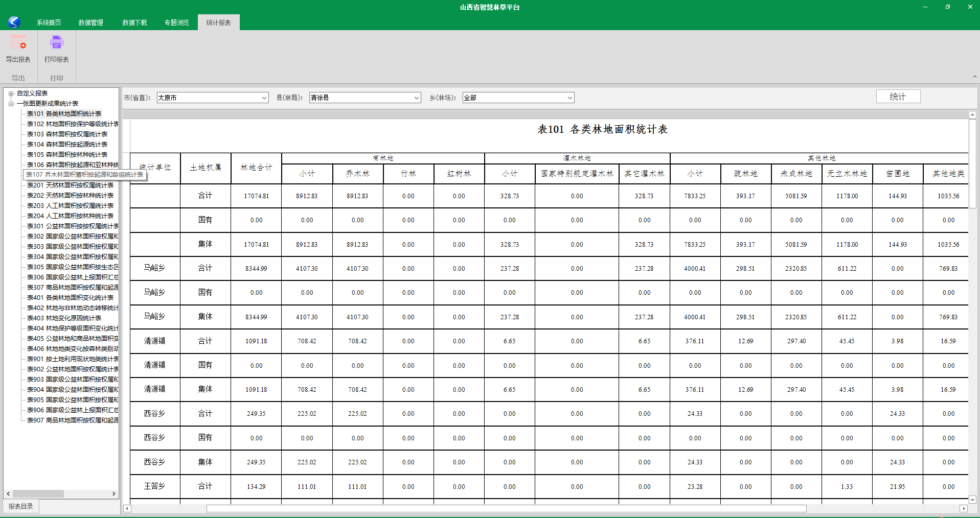
Task: Open 表403 林地变化原因统计表 report
Action: 64,318
